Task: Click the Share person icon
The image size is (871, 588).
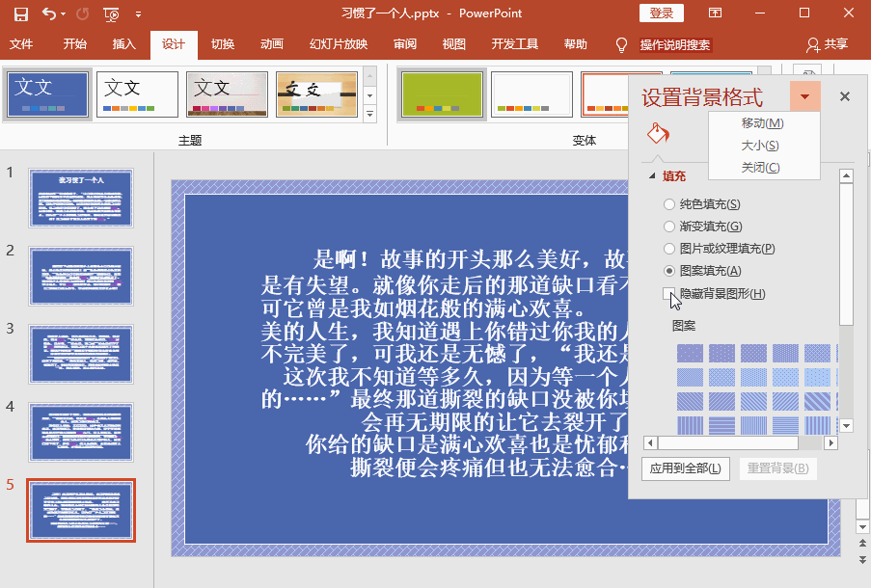Action: pyautogui.click(x=813, y=45)
